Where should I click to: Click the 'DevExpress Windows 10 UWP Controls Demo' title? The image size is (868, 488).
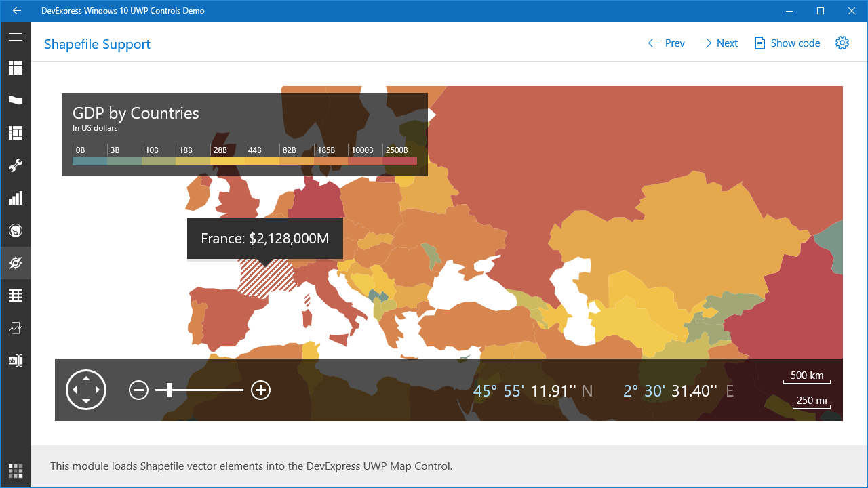(x=123, y=11)
